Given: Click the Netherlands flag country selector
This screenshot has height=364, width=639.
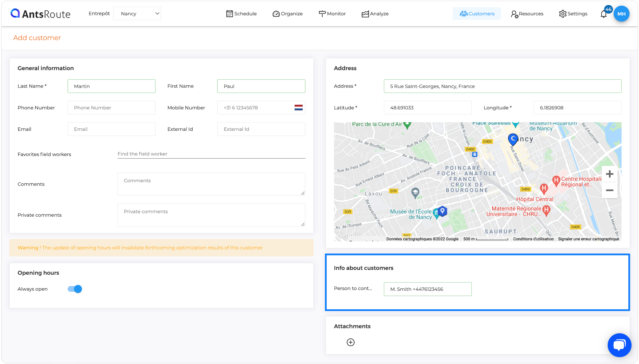Looking at the screenshot, I should (x=298, y=108).
